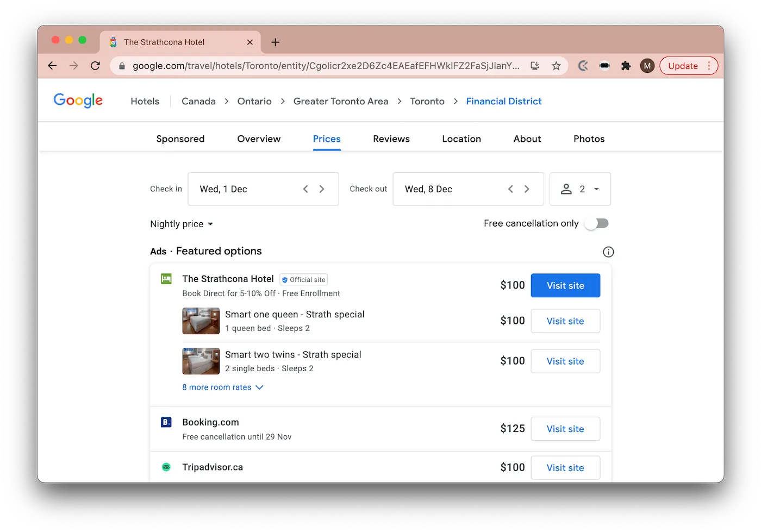The width and height of the screenshot is (761, 532).
Task: Open the Photos tab
Action: 589,139
